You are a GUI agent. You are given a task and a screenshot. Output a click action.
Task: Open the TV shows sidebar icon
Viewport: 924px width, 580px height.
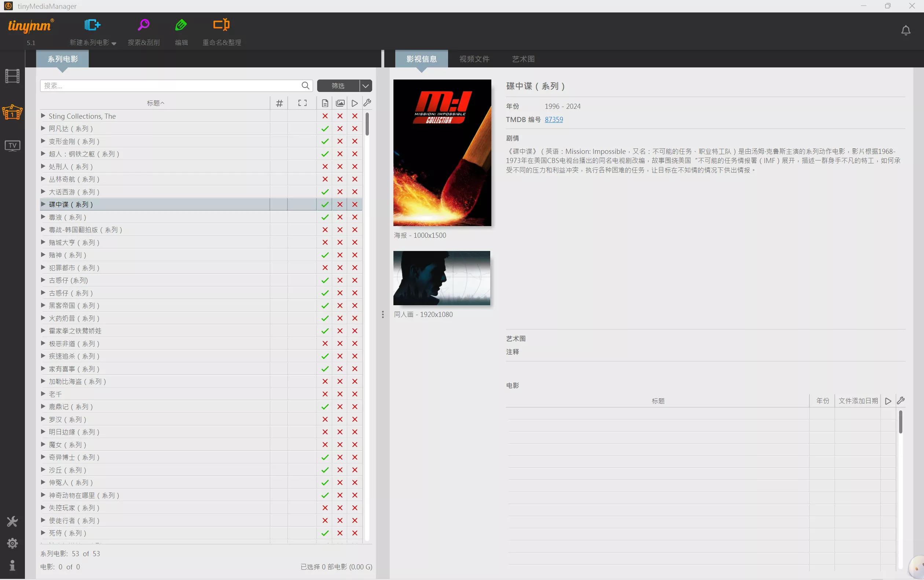[x=12, y=146]
